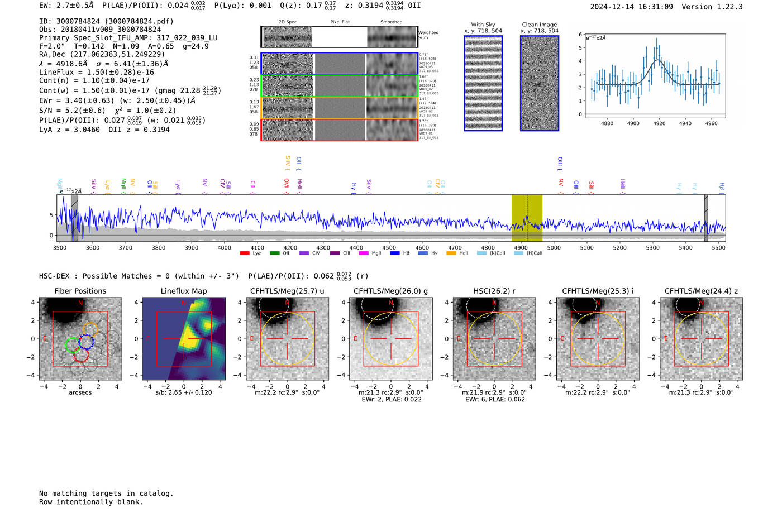This screenshot has width=782, height=532.
Task: Click the 'EW: 2.7±0.5Å' header text
Action: click(x=66, y=6)
